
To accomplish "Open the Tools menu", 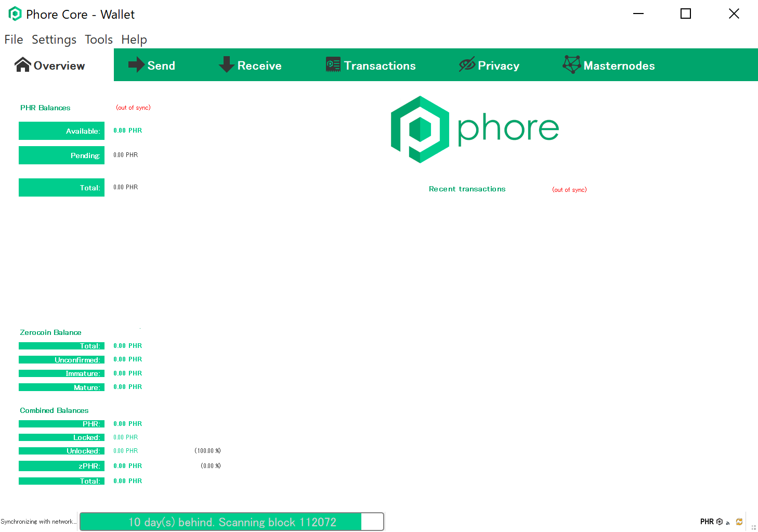I will click(x=99, y=40).
